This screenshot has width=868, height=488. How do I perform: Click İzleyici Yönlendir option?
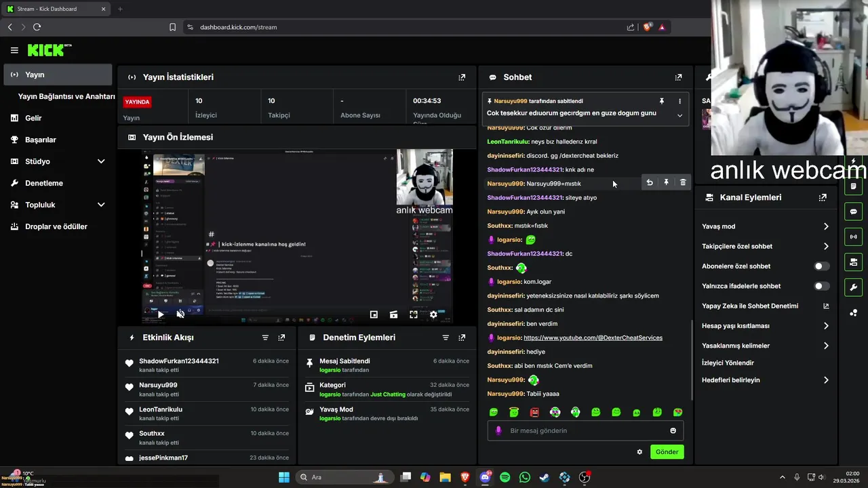(728, 363)
